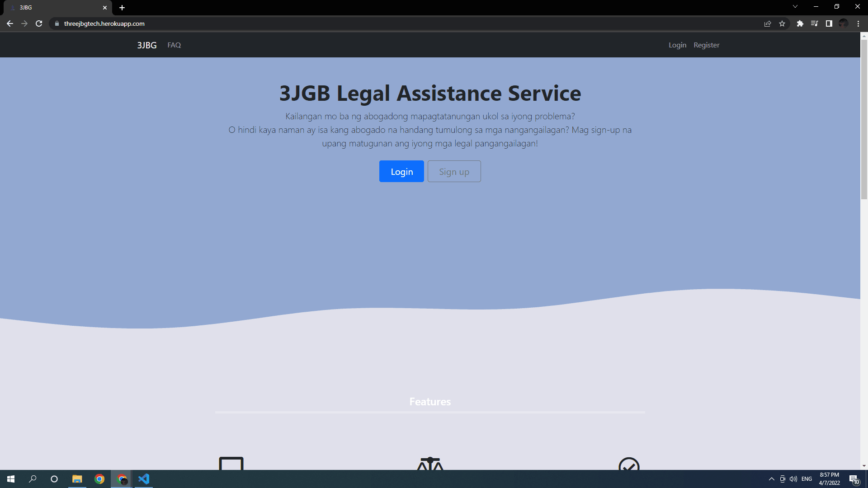View site information via the padlock
The width and height of the screenshot is (868, 488).
(x=57, y=23)
